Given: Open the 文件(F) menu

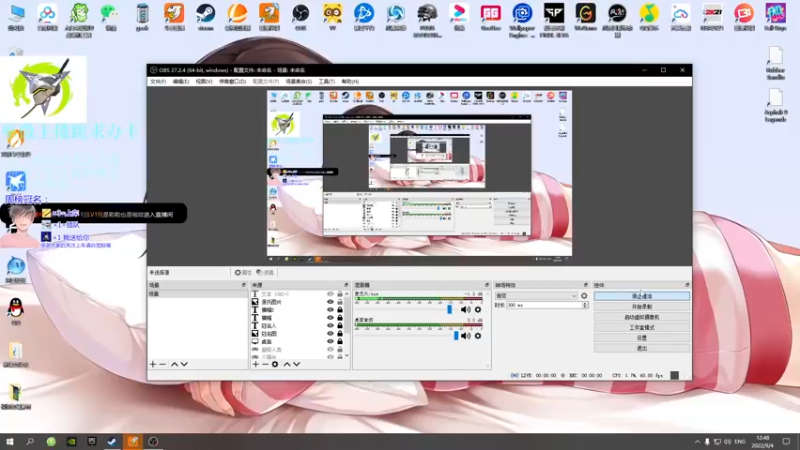Looking at the screenshot, I should [x=157, y=81].
